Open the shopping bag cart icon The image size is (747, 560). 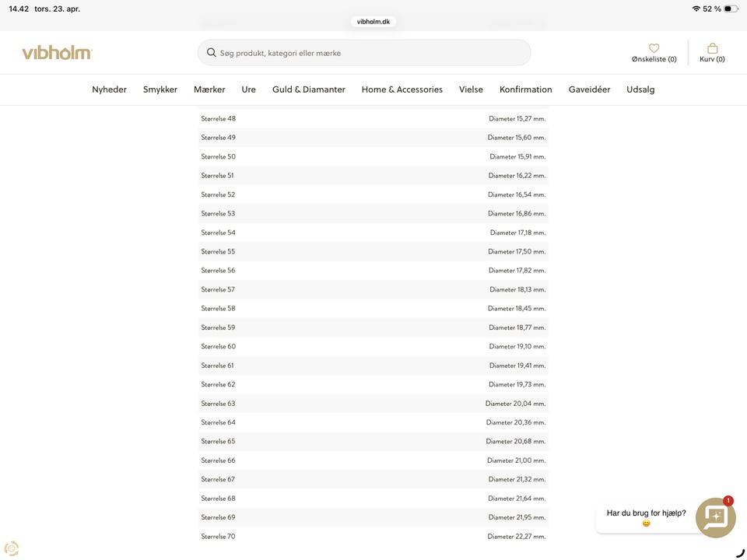click(712, 48)
